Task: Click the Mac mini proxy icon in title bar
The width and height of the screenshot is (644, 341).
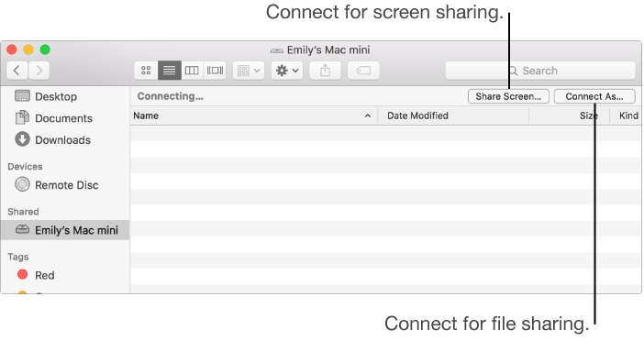Action: [x=277, y=50]
